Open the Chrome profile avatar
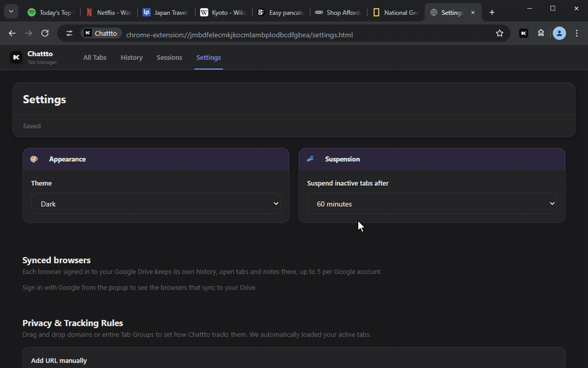The width and height of the screenshot is (588, 368). point(559,33)
